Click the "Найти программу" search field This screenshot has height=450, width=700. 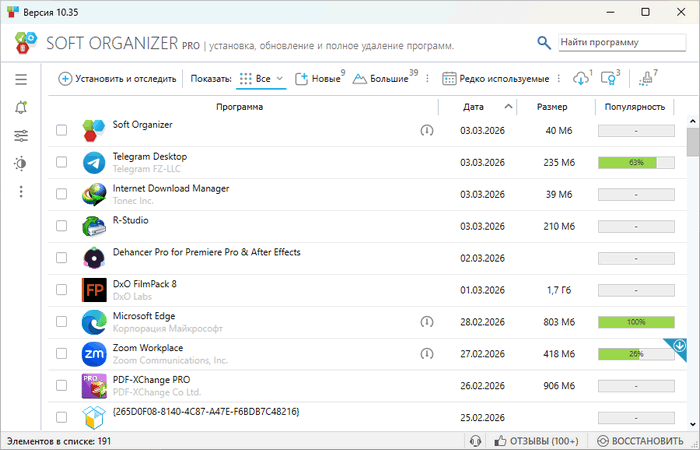click(614, 43)
